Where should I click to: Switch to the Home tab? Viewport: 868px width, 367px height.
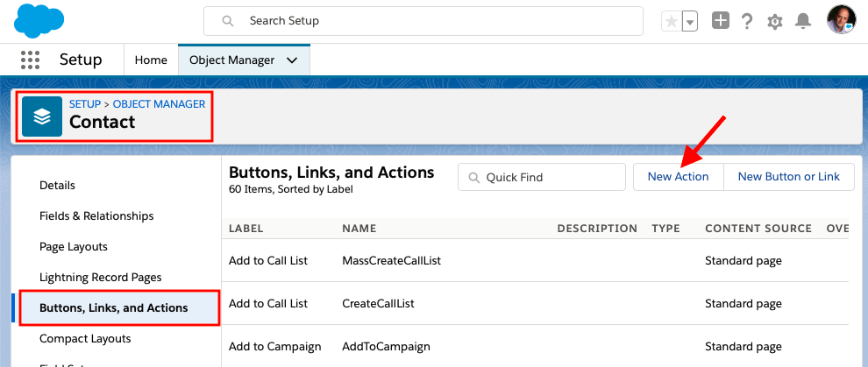[151, 60]
